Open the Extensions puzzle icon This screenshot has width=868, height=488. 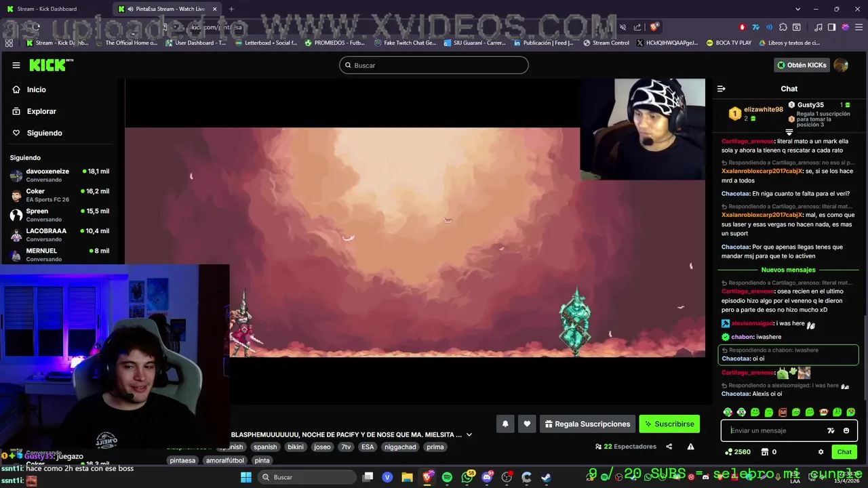(783, 27)
